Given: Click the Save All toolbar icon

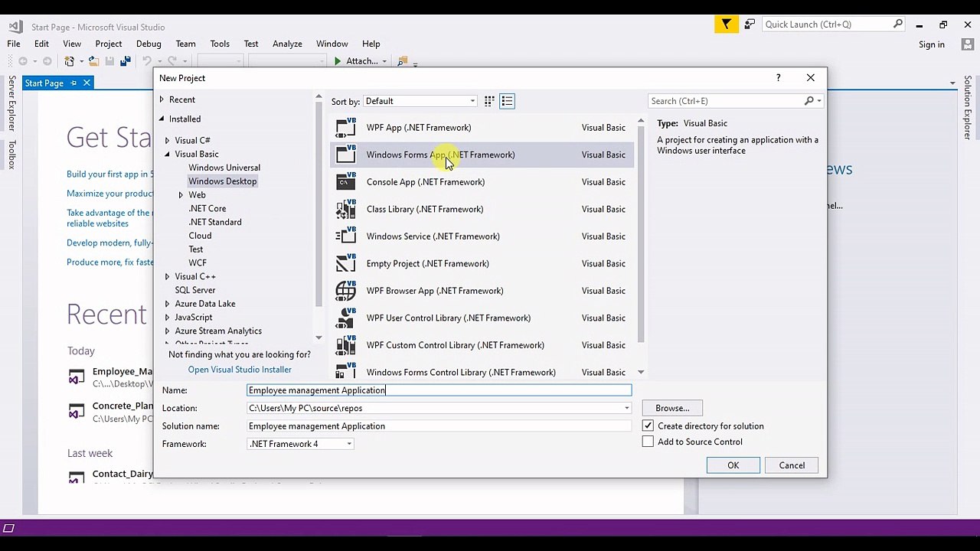Looking at the screenshot, I should 125,61.
